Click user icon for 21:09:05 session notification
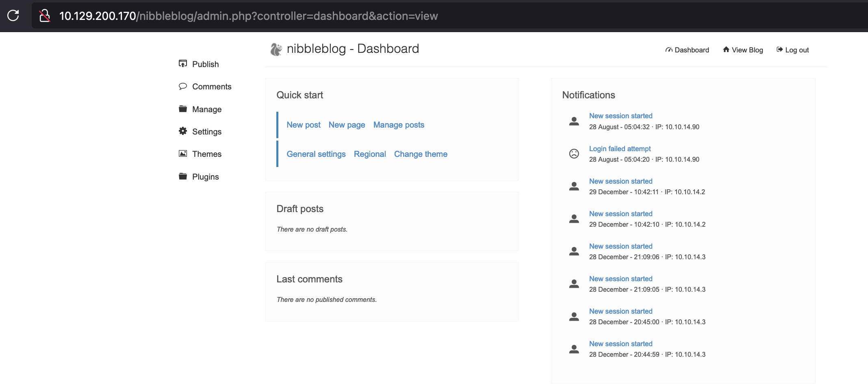The image size is (868, 386). point(574,284)
